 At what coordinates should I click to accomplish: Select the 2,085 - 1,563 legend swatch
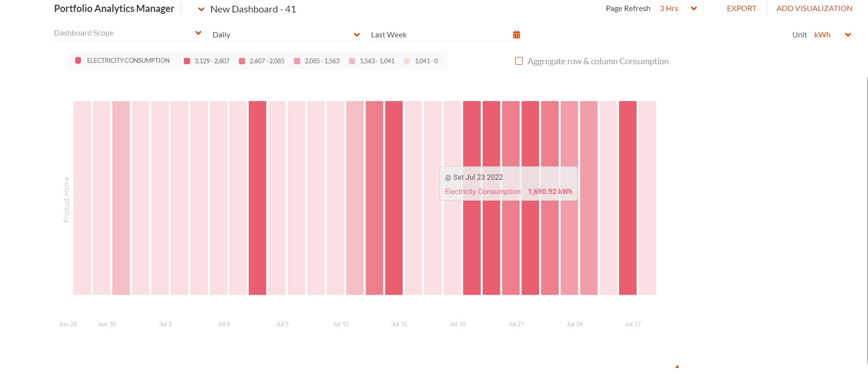(297, 61)
